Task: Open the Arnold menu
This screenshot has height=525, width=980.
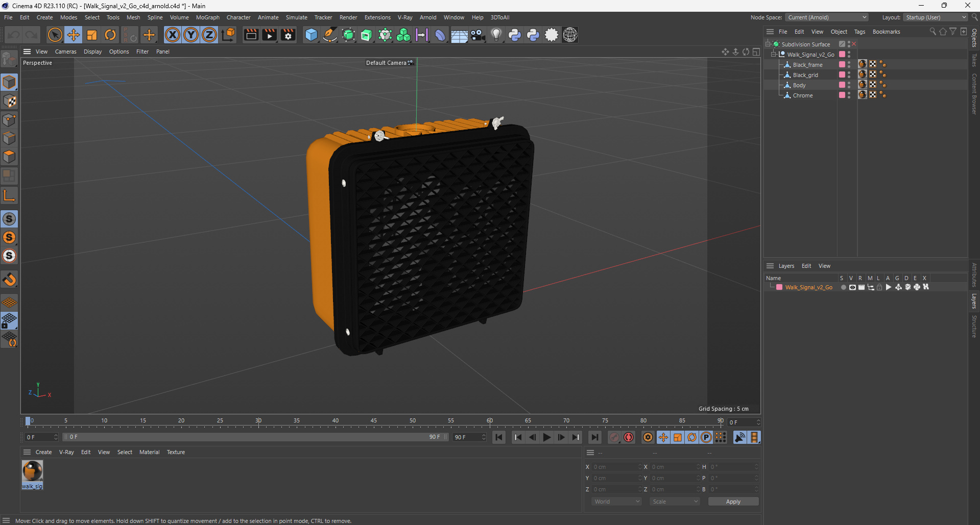Action: (428, 17)
